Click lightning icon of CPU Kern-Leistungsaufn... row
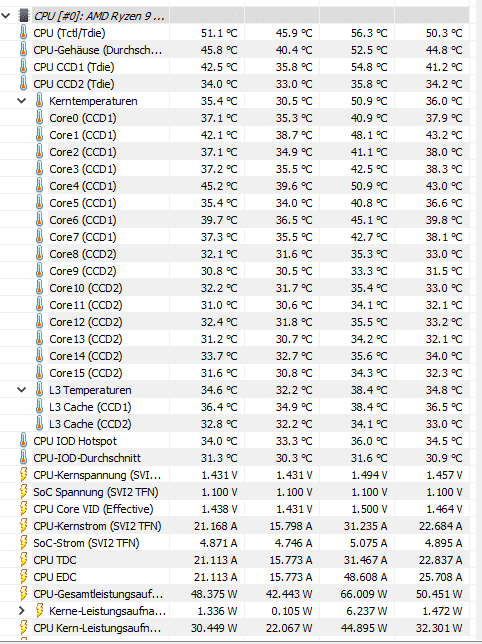482x644 pixels. [23, 628]
